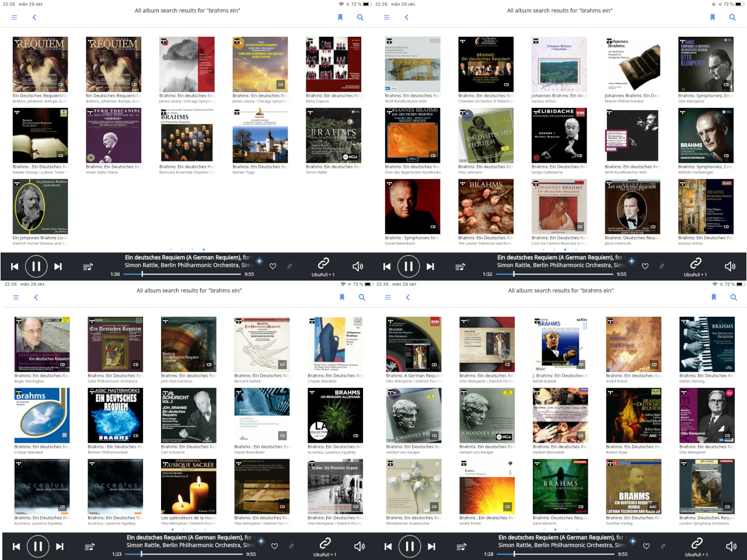Seek on progress bar showing elapsed 1:23
The height and width of the screenshot is (560, 747).
184,554
